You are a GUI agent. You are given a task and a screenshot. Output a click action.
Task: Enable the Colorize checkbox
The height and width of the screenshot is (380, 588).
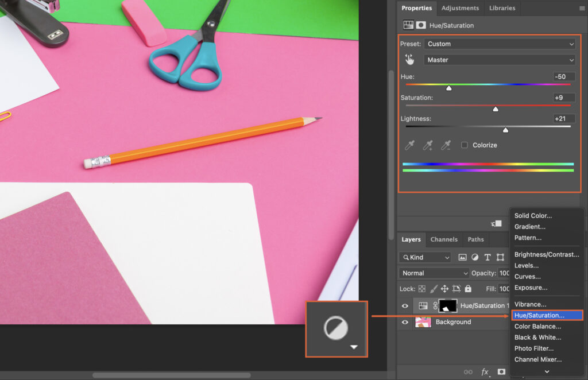pyautogui.click(x=463, y=145)
